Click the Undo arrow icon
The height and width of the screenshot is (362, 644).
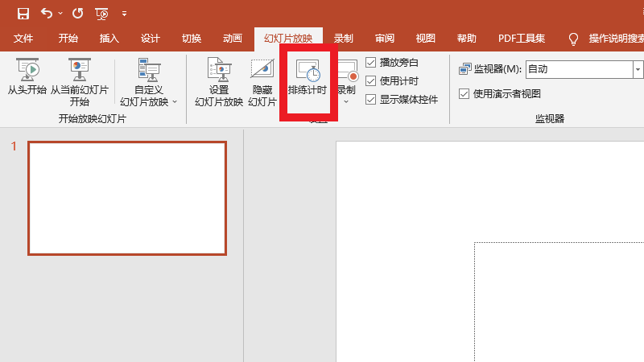[46, 13]
